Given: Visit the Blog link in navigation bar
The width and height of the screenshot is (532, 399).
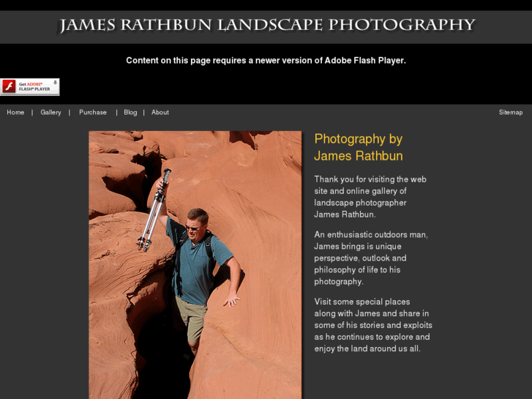Looking at the screenshot, I should (131, 113).
